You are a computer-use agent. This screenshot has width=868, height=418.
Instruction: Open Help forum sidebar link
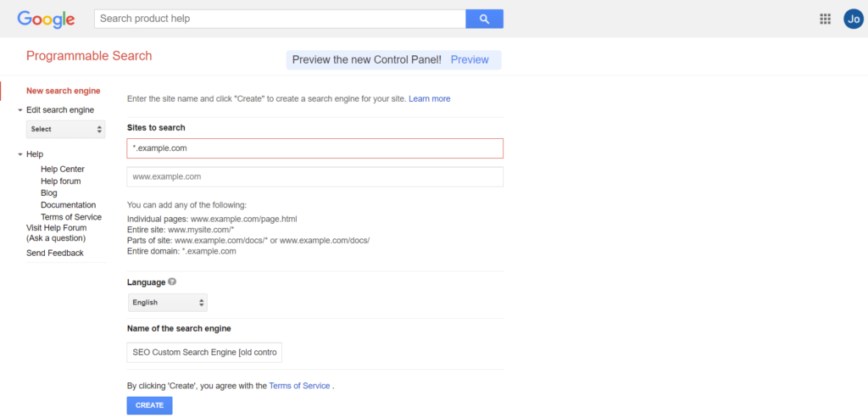[x=60, y=181]
